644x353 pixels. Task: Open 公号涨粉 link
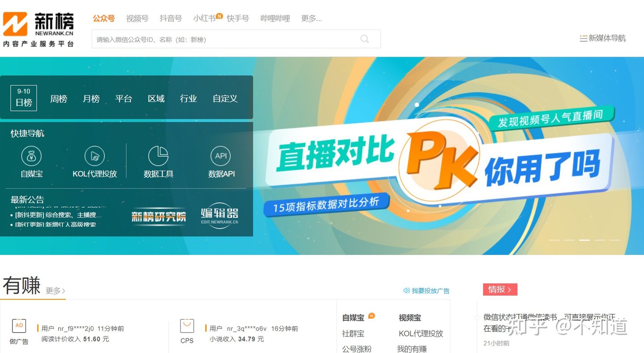[x=357, y=349]
